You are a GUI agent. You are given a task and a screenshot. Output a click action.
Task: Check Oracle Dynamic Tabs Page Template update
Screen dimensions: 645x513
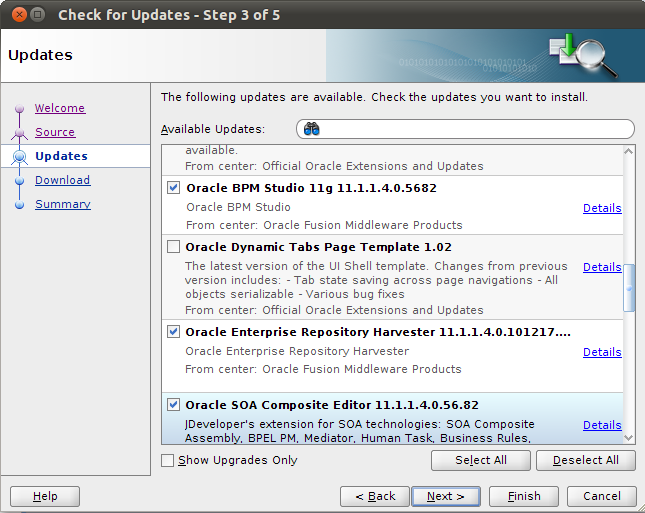coord(174,247)
